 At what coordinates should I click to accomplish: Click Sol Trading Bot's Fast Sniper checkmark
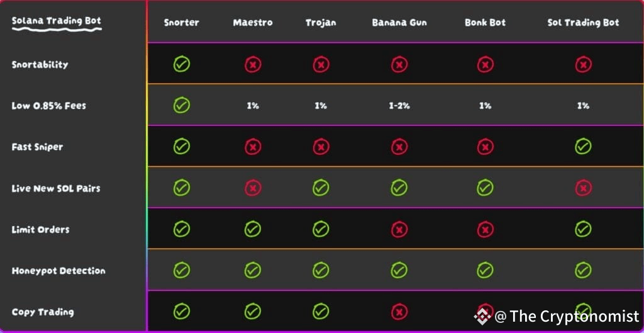pyautogui.click(x=583, y=146)
